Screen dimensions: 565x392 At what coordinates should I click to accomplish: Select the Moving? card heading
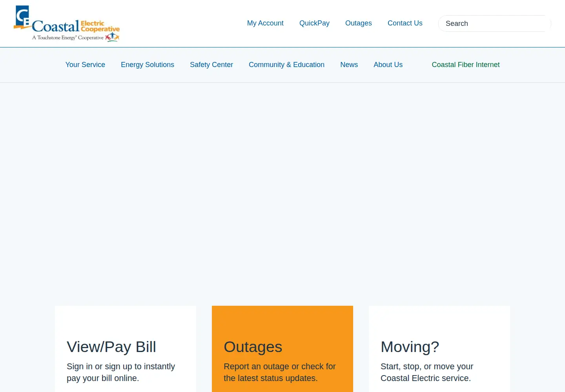(x=410, y=347)
